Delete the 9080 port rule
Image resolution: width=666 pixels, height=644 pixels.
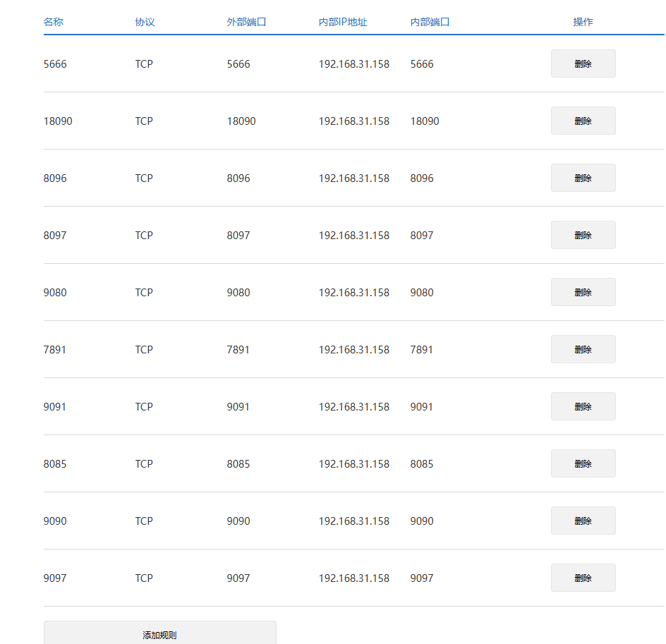coord(583,292)
